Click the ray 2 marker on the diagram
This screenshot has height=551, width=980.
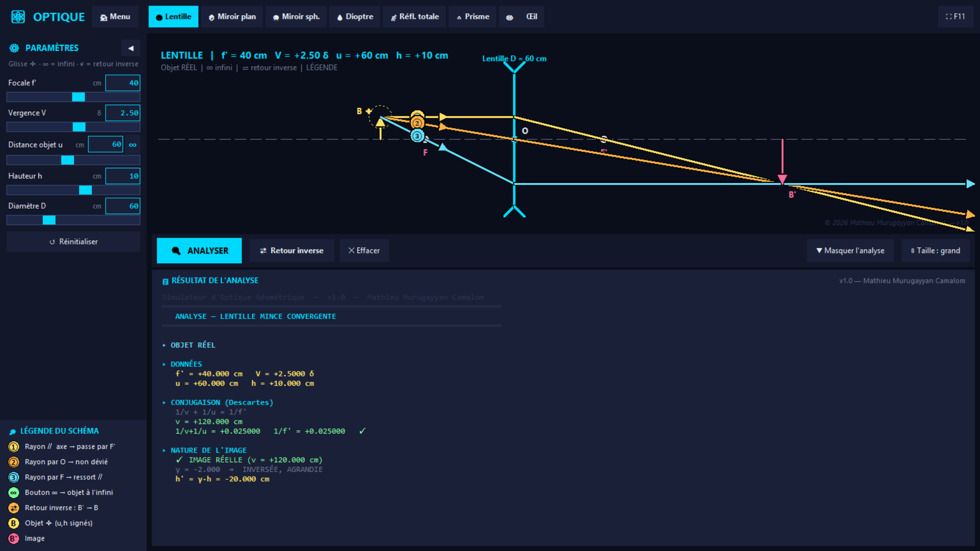[417, 123]
